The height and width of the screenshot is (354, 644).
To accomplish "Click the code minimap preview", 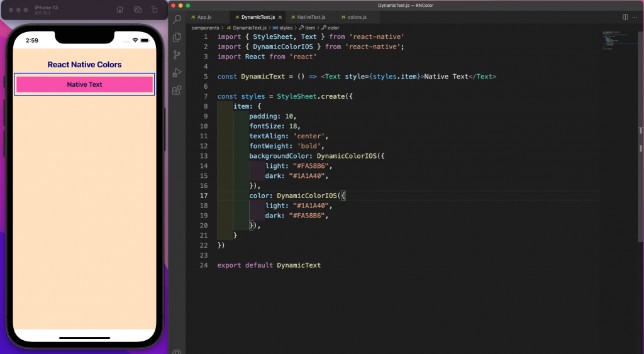I will tap(618, 40).
